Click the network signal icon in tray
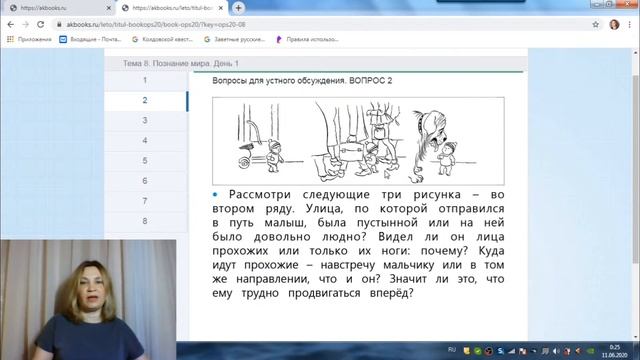The width and height of the screenshot is (640, 360). pyautogui.click(x=511, y=351)
